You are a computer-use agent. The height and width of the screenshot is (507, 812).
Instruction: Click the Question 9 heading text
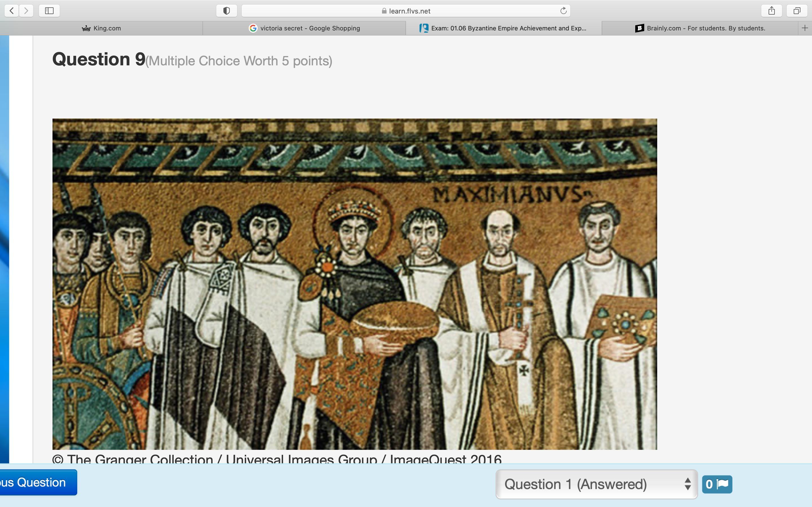[x=99, y=59]
